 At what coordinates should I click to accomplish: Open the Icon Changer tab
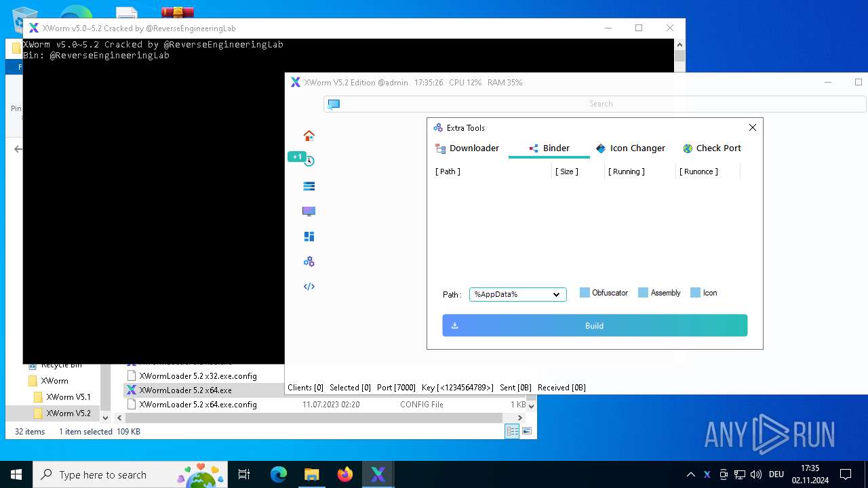630,148
